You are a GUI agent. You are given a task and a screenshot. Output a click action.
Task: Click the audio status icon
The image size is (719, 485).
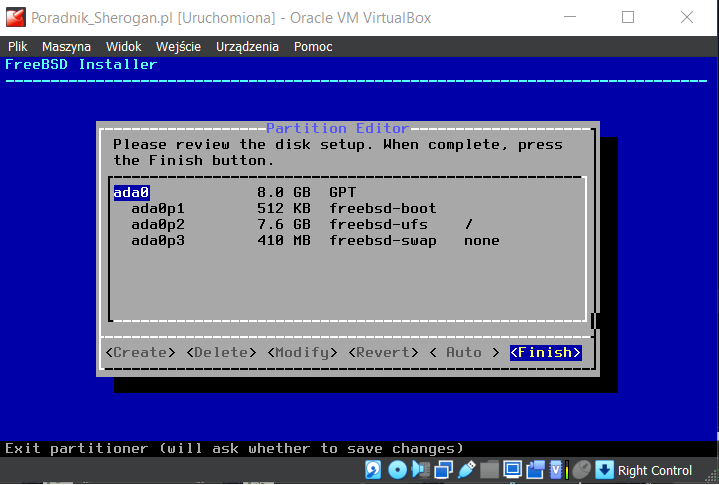[419, 470]
